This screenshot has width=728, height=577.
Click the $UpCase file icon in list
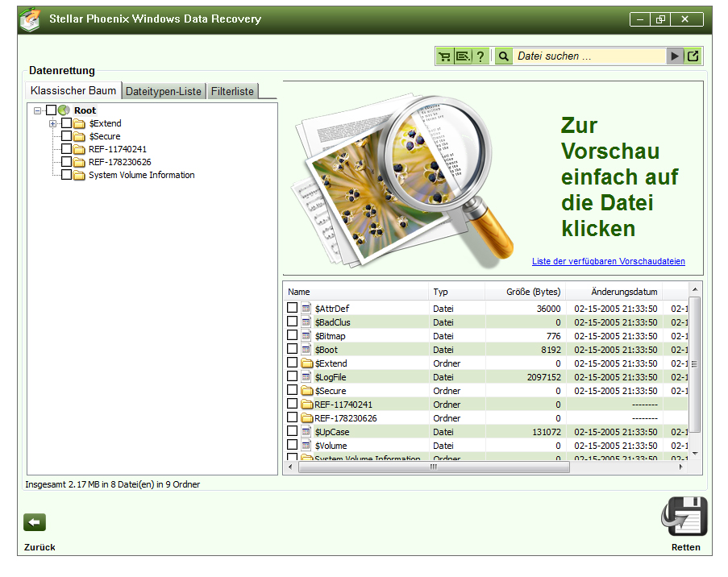click(x=306, y=431)
